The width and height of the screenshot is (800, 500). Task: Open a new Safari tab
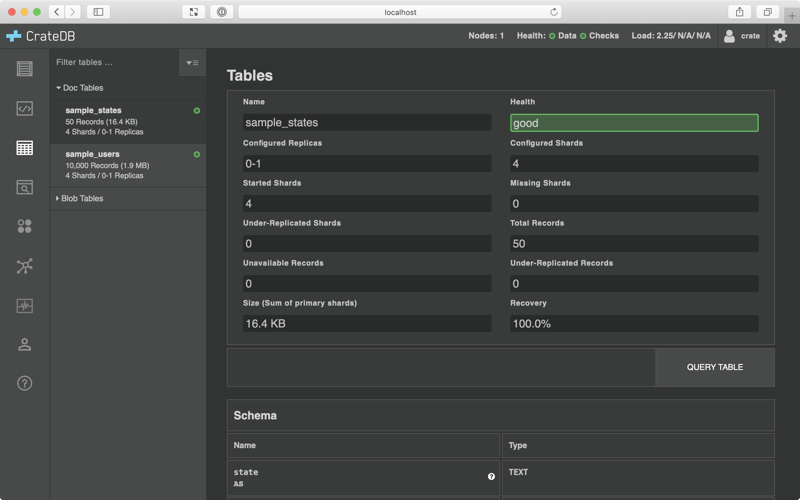(792, 16)
